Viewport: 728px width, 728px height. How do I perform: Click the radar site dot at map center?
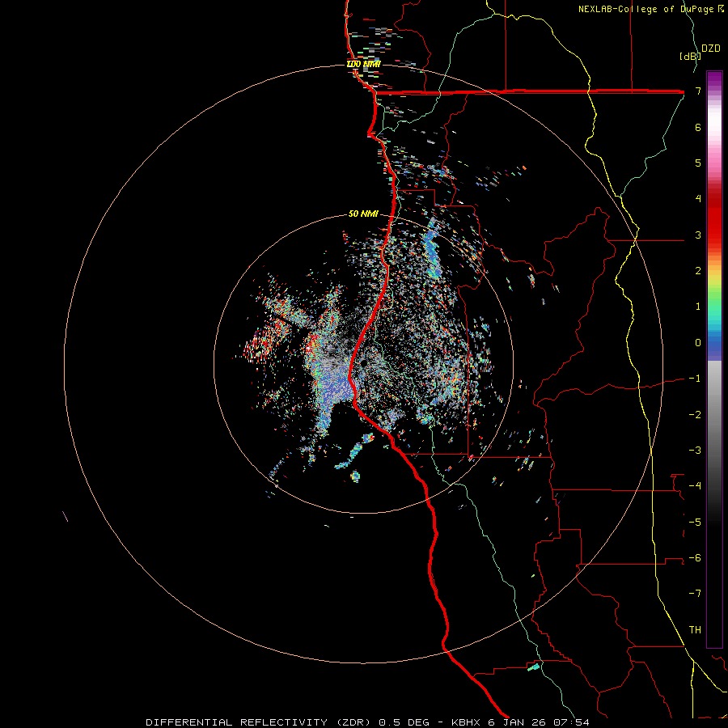363,362
